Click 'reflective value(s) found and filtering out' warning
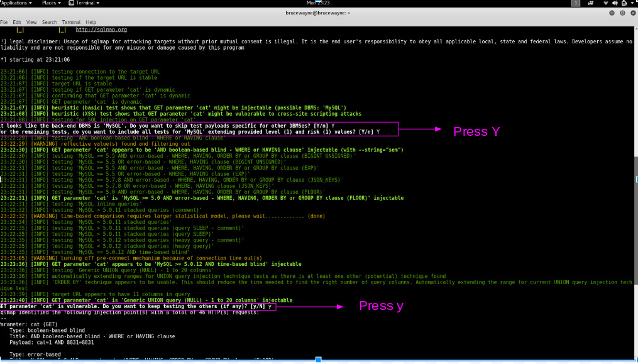The height and width of the screenshot is (364, 638). [95, 144]
